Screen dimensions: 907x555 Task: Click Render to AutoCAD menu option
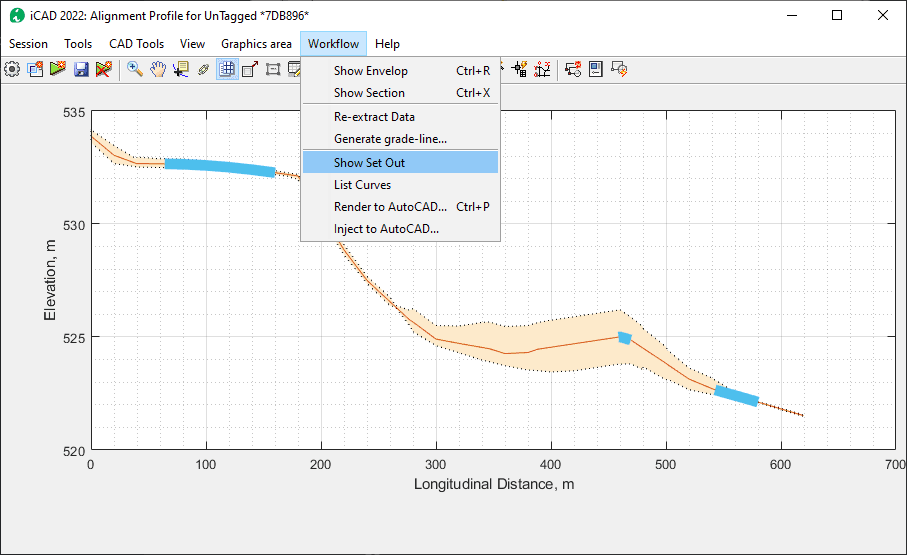click(x=390, y=207)
